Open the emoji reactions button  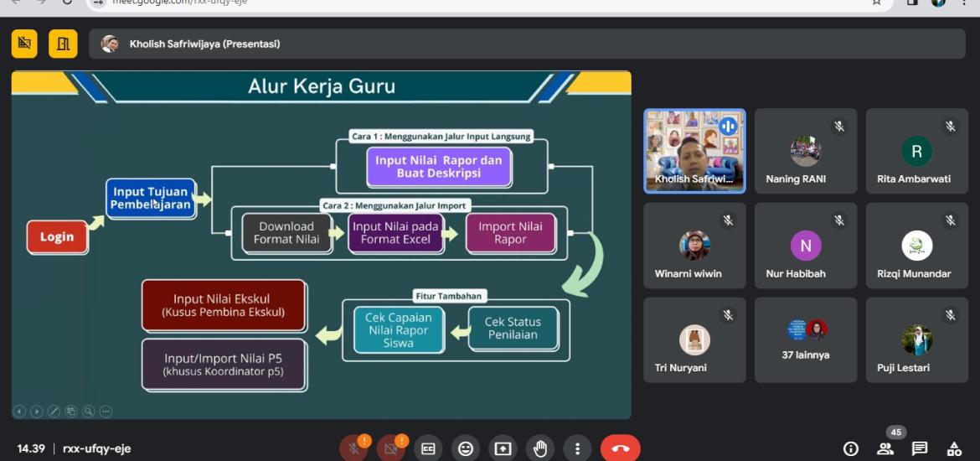[x=465, y=448]
